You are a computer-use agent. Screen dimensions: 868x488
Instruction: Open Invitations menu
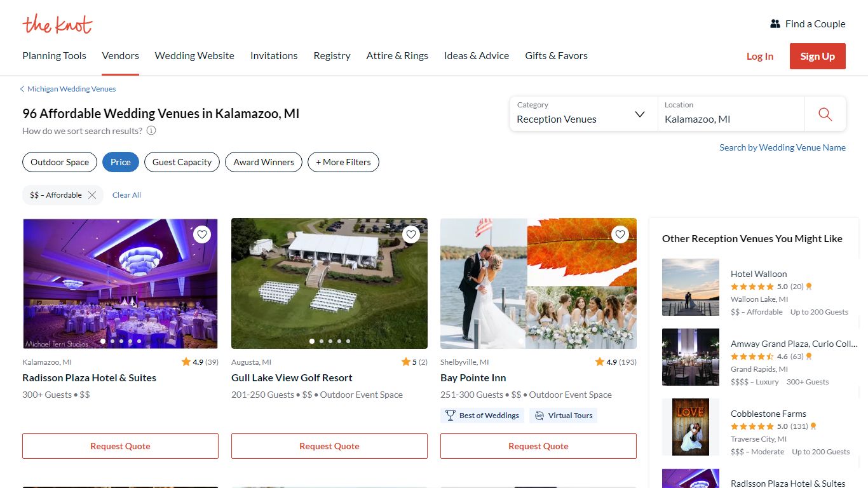[x=274, y=56]
